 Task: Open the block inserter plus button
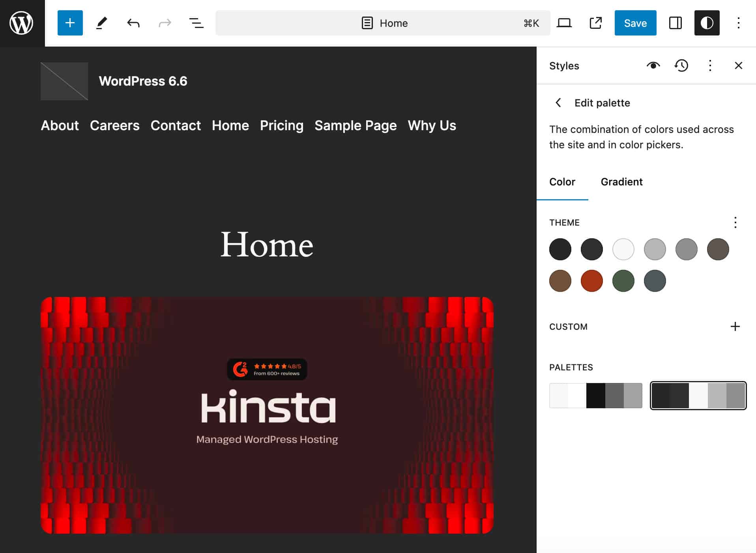click(70, 23)
